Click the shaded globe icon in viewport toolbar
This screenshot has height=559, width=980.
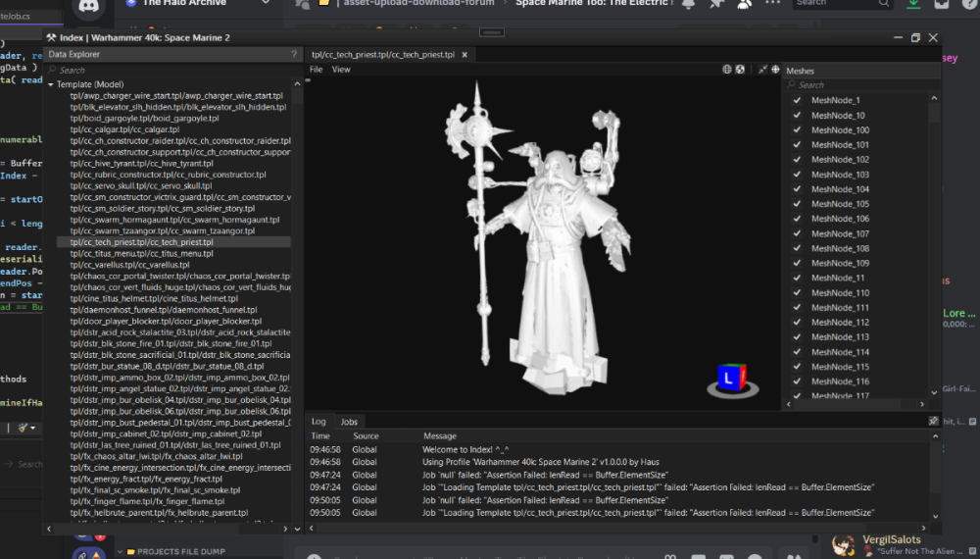(740, 70)
